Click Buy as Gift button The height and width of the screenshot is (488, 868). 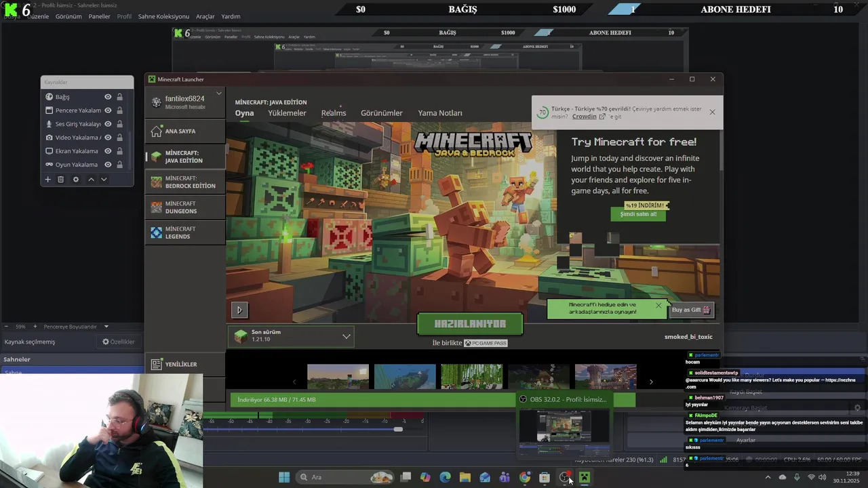[691, 310]
